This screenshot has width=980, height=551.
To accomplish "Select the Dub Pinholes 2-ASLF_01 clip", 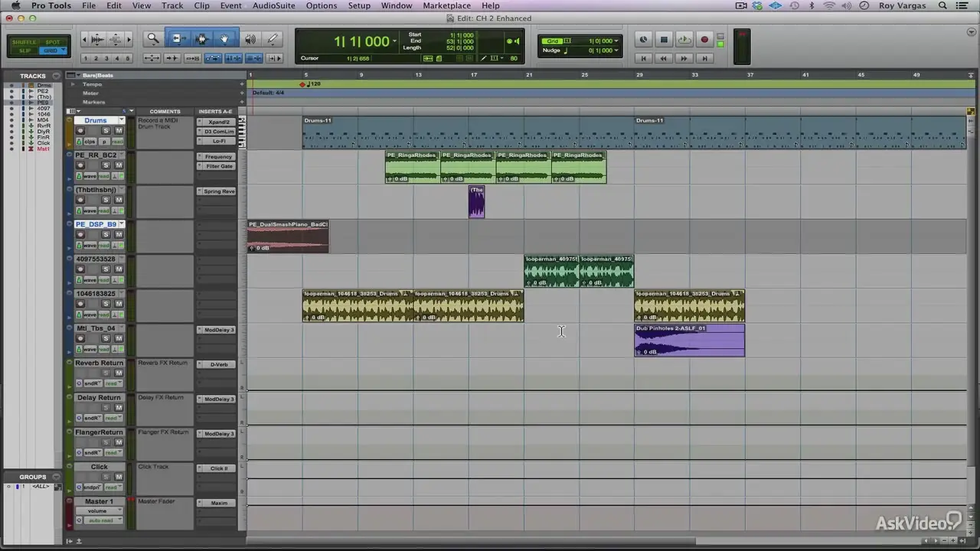I will click(x=689, y=341).
